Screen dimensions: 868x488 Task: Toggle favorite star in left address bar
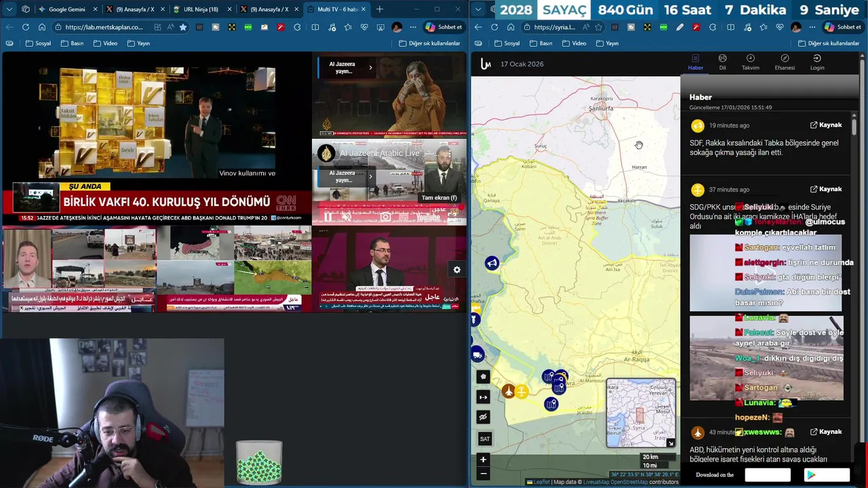coord(183,27)
